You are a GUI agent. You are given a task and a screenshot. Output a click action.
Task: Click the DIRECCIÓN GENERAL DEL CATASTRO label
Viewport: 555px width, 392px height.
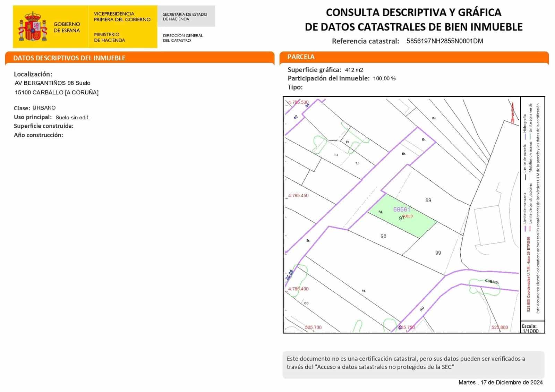point(184,38)
